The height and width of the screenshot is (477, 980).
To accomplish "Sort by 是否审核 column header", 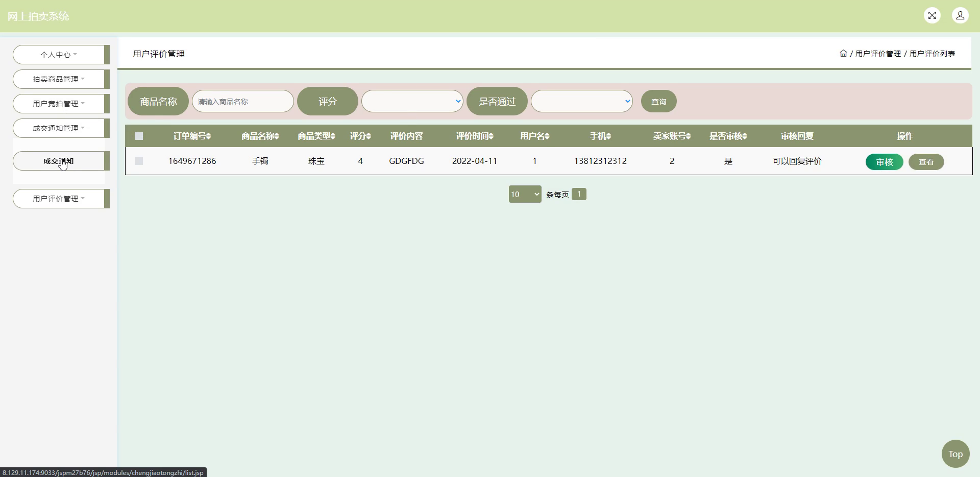I will (728, 136).
